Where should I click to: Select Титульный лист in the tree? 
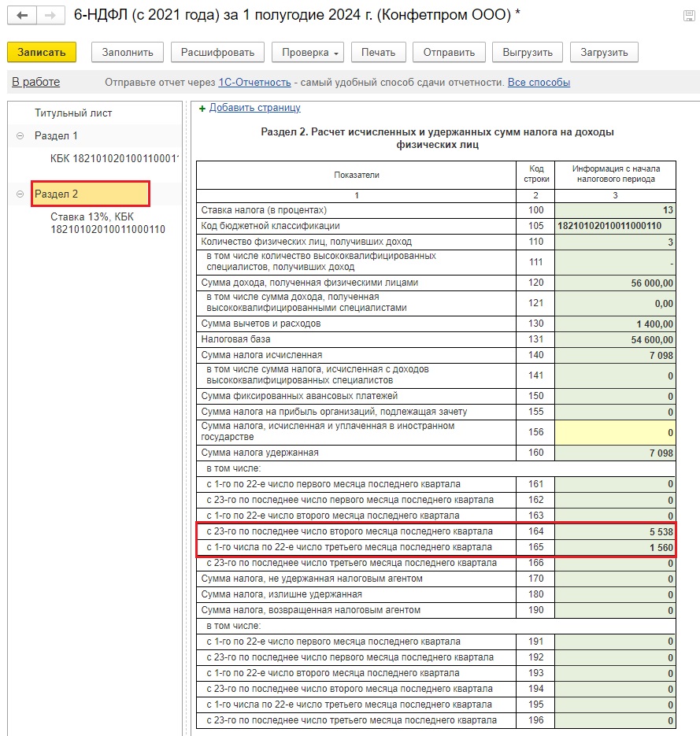point(73,113)
